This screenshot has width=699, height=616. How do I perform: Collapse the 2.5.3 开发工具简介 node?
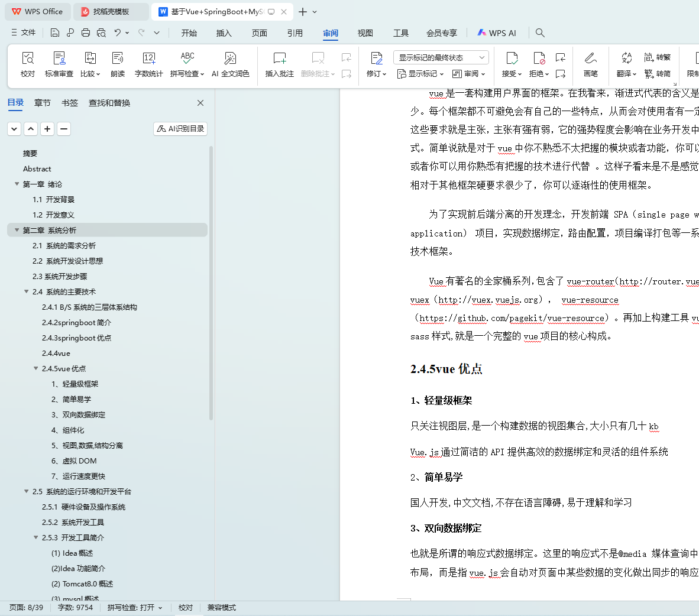point(35,537)
